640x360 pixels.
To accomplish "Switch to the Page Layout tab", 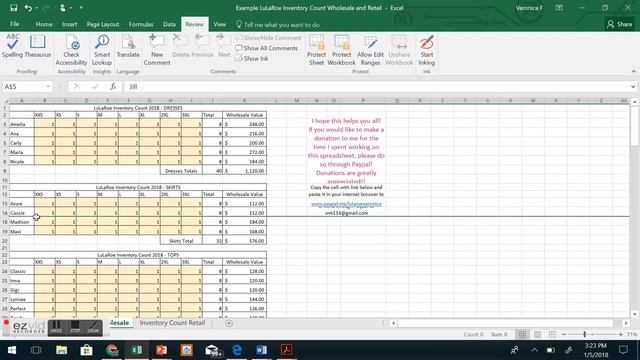I will click(x=102, y=24).
